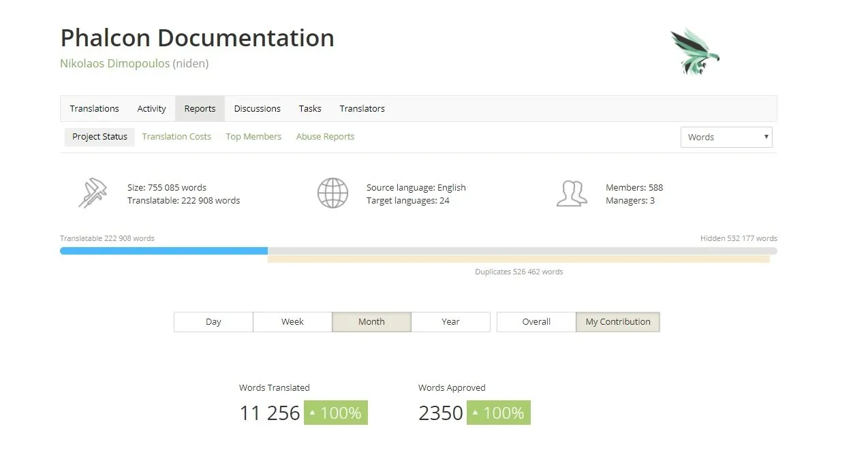868x450 pixels.
Task: Click the "Members: 588" text
Action: (x=634, y=187)
